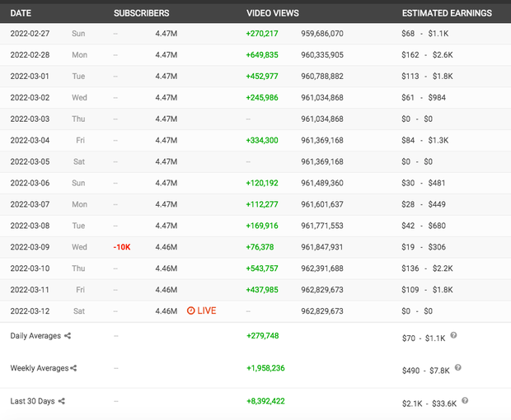Click the +334,300 views gain
This screenshot has height=420, width=511.
point(262,140)
